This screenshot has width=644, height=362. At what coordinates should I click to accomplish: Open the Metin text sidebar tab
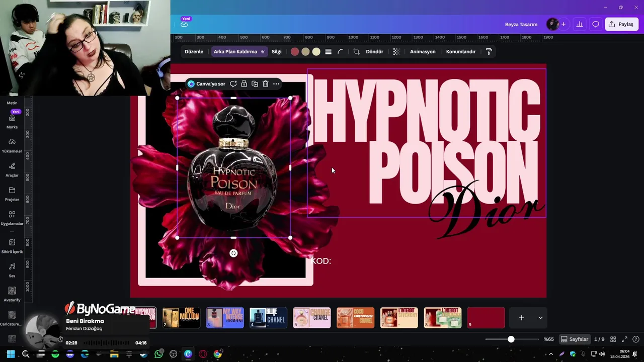(12, 103)
